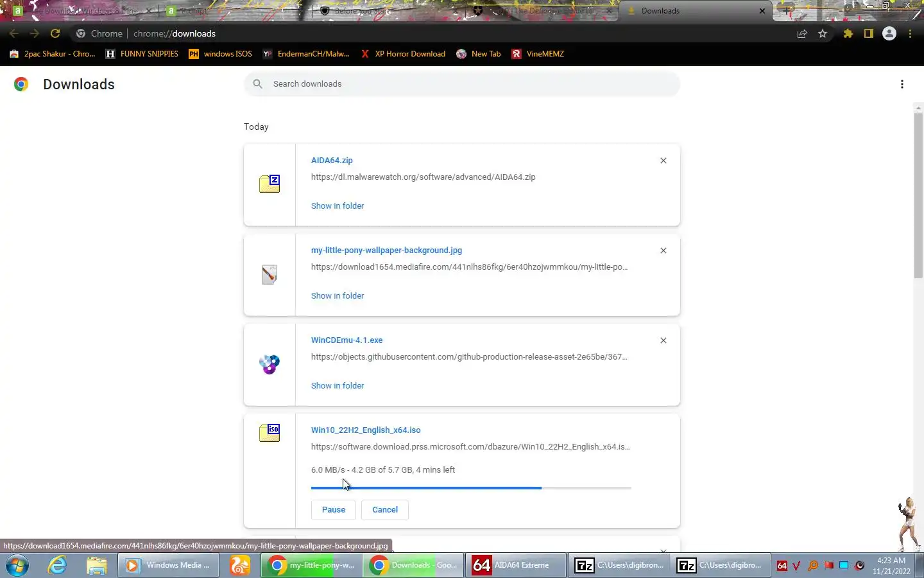Click the page vertical scrollbar thumb
Image resolution: width=924 pixels, height=578 pixels.
click(918, 195)
